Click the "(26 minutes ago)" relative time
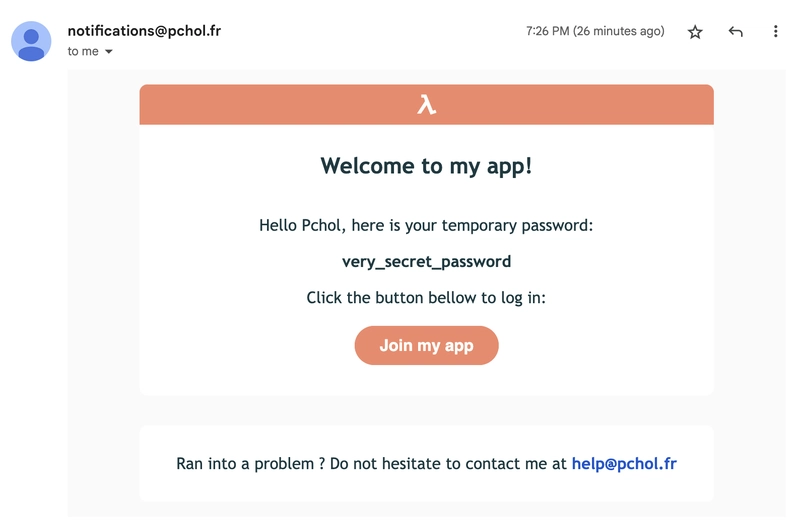The height and width of the screenshot is (532, 800). (618, 31)
